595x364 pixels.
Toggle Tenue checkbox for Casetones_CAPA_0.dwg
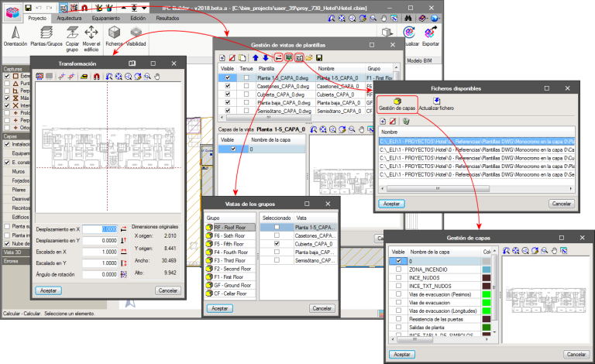click(x=246, y=86)
